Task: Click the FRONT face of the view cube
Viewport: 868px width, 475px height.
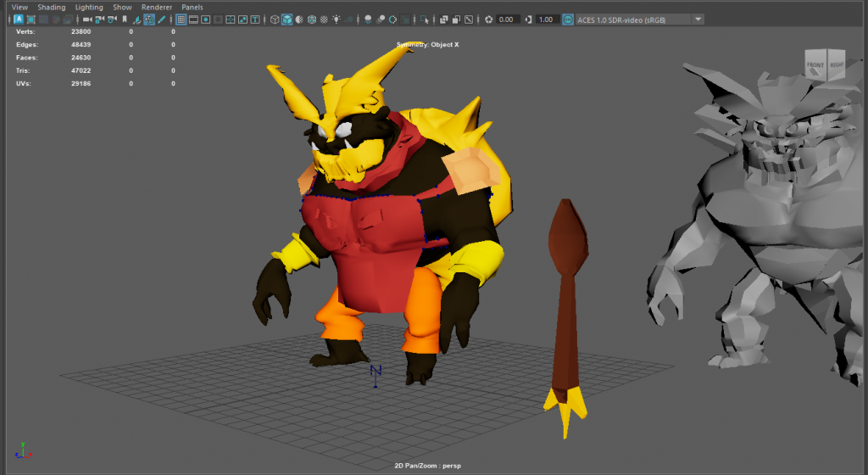Action: click(x=815, y=64)
